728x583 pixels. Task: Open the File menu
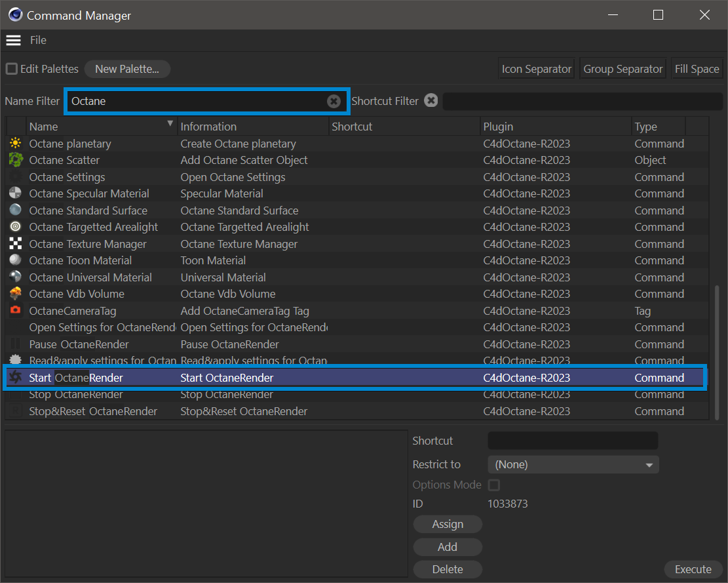(38, 41)
